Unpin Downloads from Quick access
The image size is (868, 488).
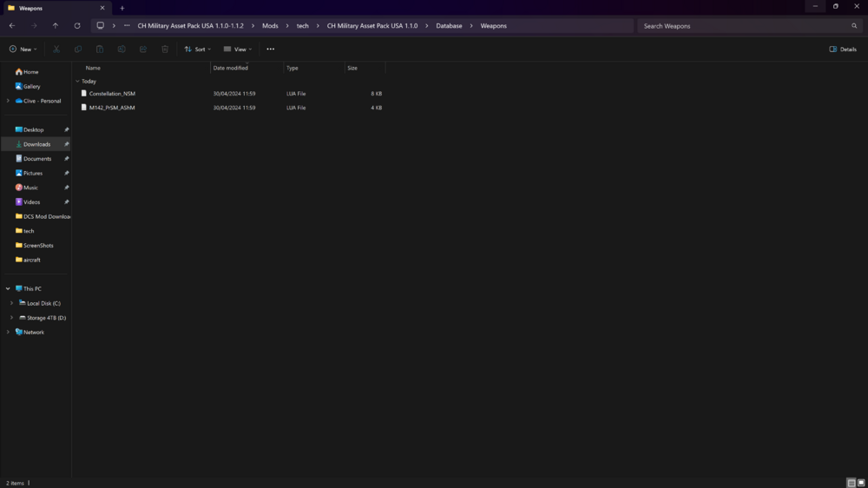(67, 144)
